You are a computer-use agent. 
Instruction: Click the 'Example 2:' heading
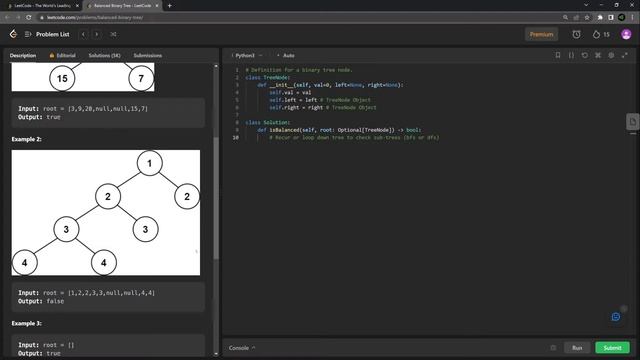tap(27, 139)
